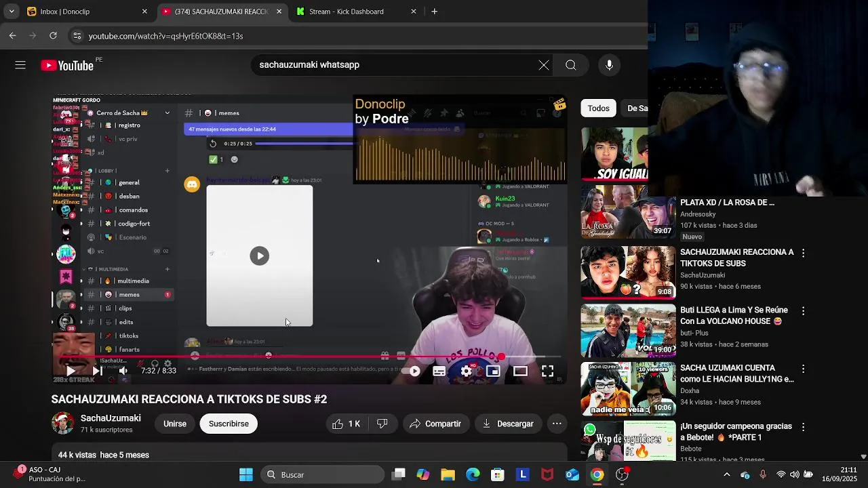Viewport: 868px width, 488px height.
Task: Join the channel with Unirse
Action: click(175, 424)
